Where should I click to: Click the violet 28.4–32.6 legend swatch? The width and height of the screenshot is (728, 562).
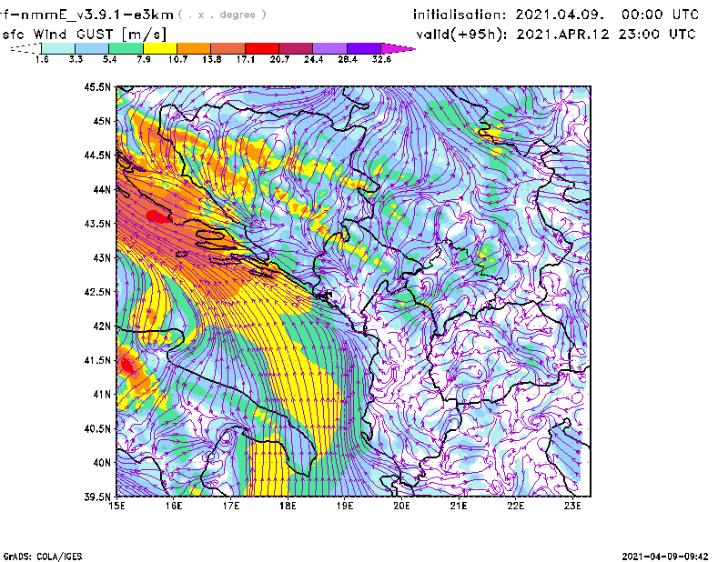pos(364,48)
